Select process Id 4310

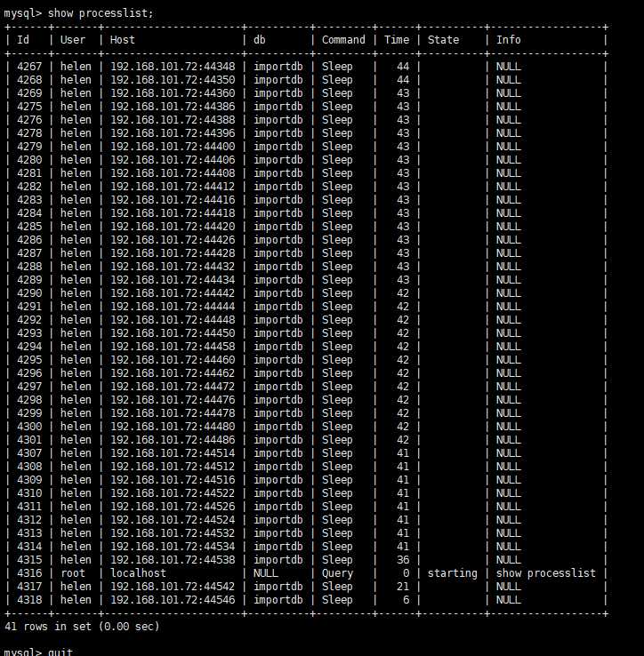tap(29, 493)
